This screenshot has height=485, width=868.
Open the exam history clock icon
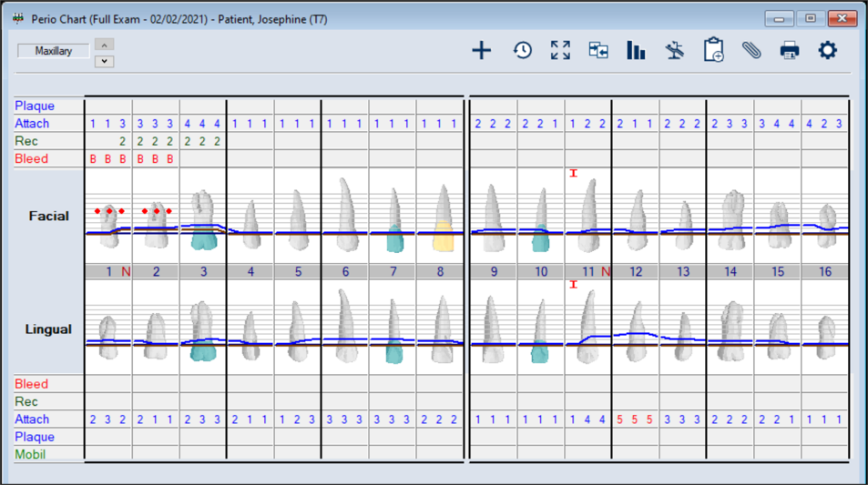522,50
